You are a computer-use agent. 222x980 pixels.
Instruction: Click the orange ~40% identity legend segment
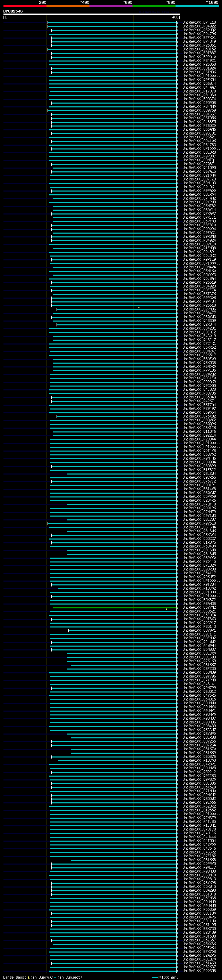click(68, 6)
